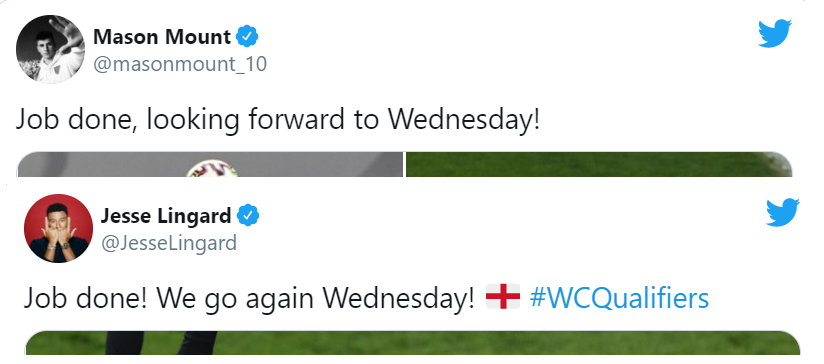Open the gray left photo in Mason Mount's tweet

(210, 164)
